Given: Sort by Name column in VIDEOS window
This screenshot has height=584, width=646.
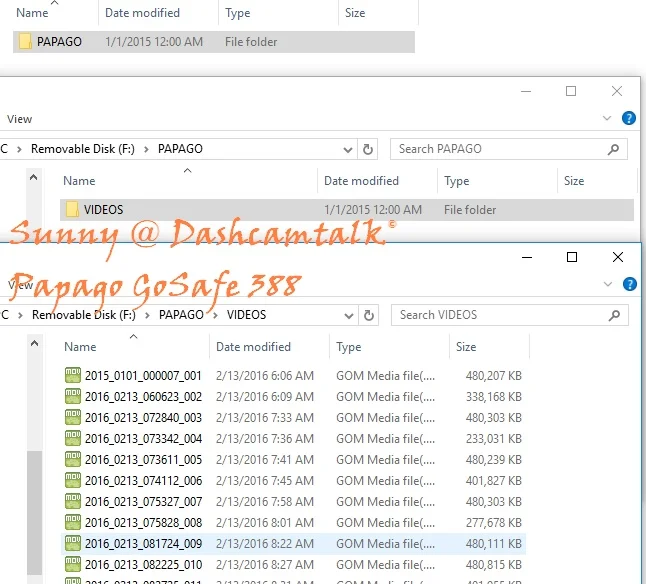Looking at the screenshot, I should [x=80, y=347].
